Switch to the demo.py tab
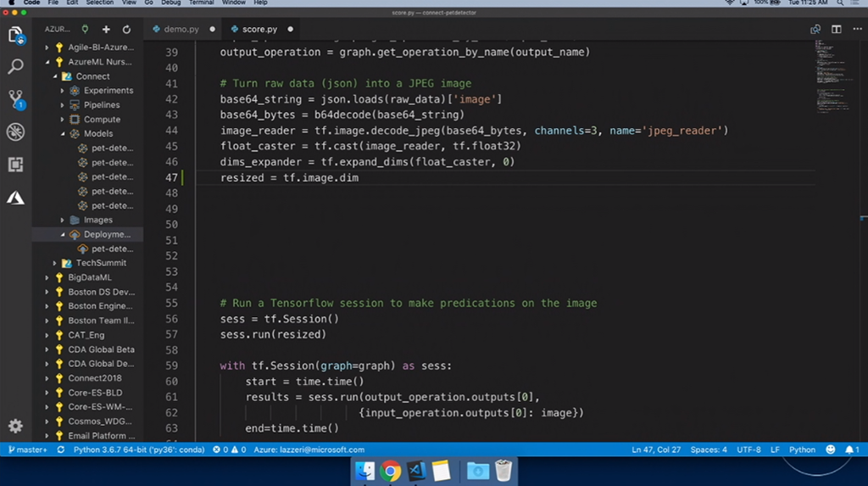Viewport: 868px width, 486px height. [181, 29]
